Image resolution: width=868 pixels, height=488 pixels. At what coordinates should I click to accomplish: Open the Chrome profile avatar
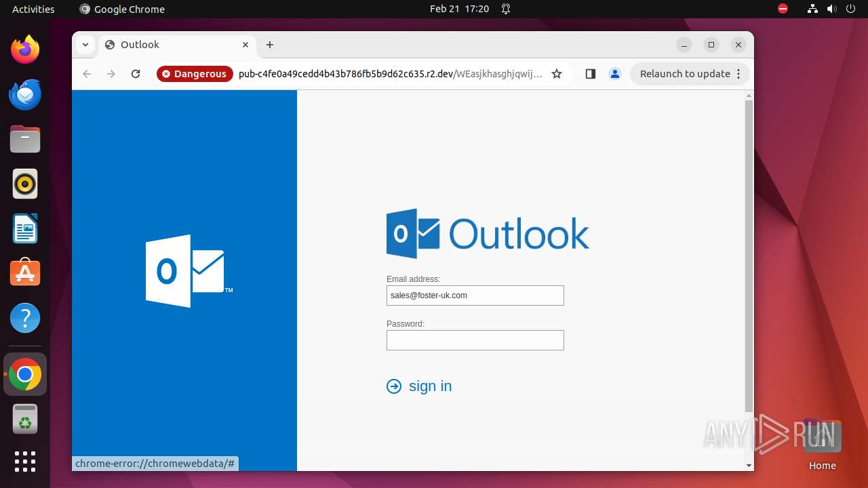(615, 74)
